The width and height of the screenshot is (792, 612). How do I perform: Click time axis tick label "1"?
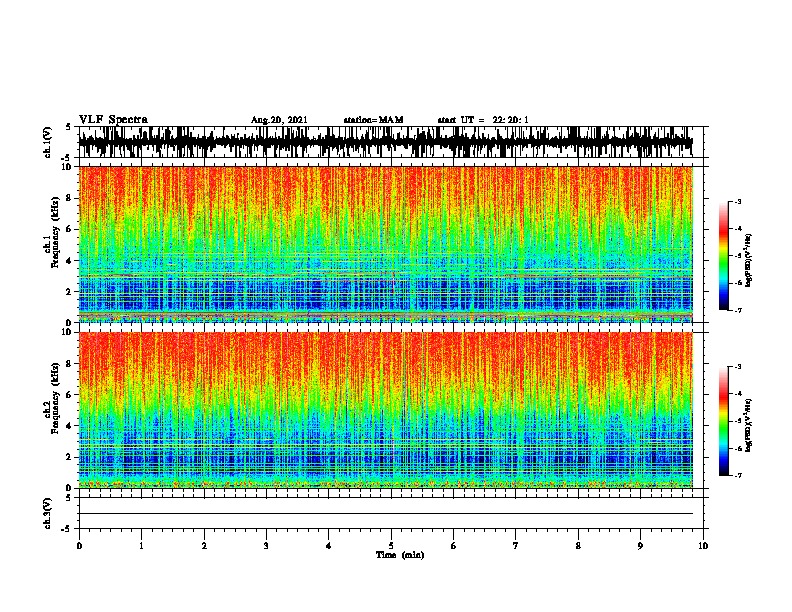click(141, 546)
